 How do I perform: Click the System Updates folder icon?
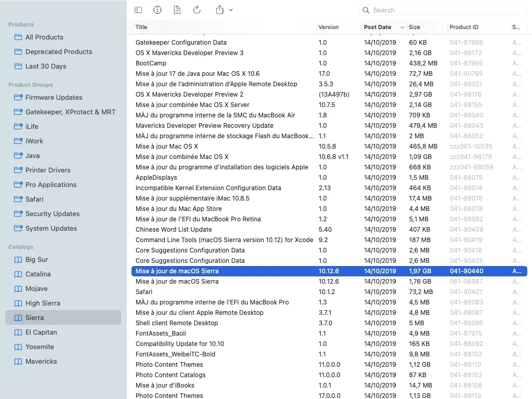tap(18, 229)
